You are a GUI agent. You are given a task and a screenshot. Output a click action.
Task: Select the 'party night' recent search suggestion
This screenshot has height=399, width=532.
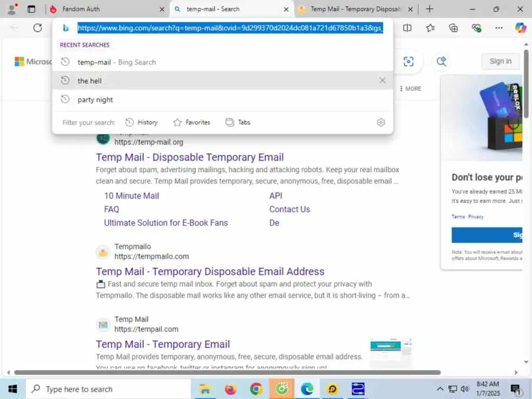(x=222, y=100)
